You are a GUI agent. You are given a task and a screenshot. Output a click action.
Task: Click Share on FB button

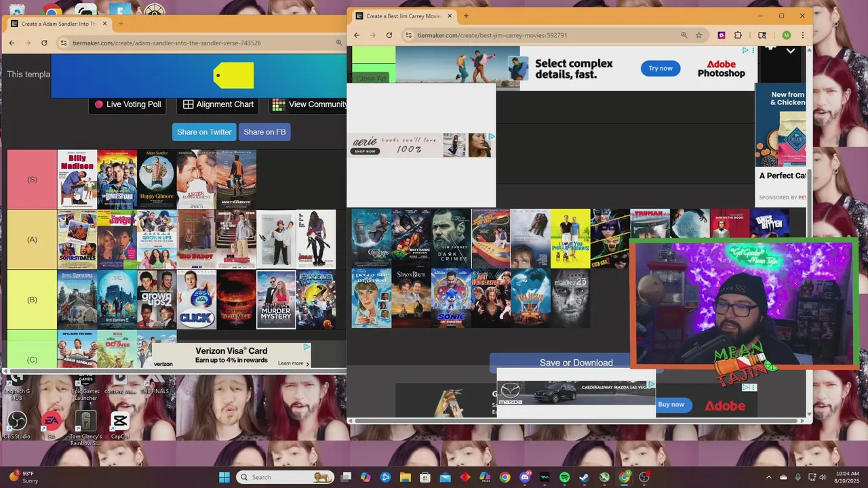pyautogui.click(x=264, y=132)
